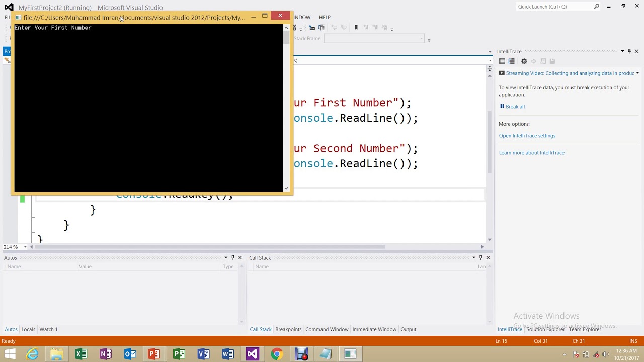Open the HELP menu
This screenshot has height=362, width=644.
(x=325, y=17)
